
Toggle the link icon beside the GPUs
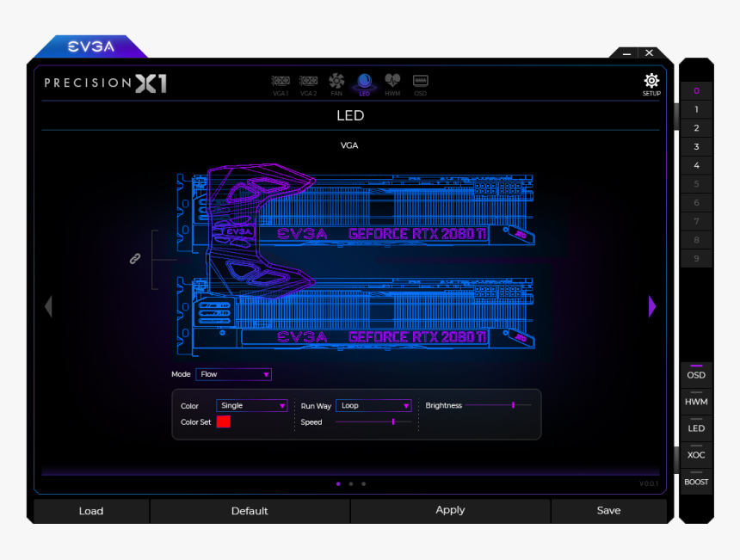(x=134, y=257)
